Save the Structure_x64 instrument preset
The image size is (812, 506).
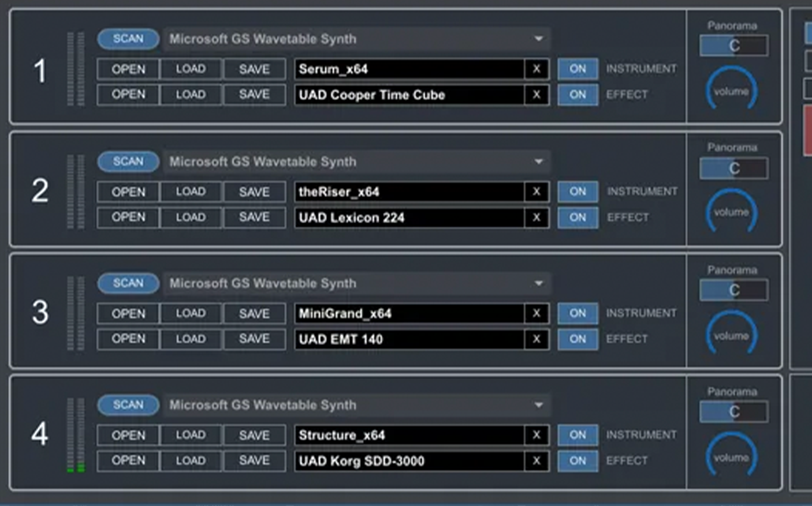pyautogui.click(x=254, y=435)
